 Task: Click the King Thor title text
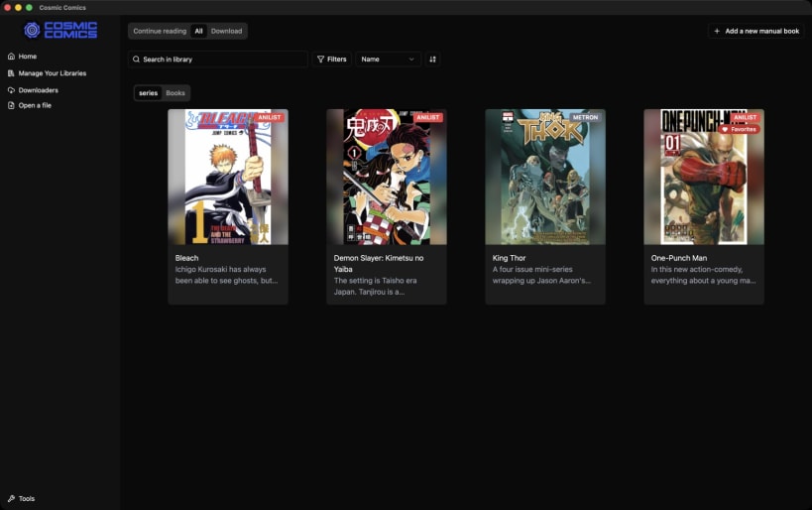(509, 258)
